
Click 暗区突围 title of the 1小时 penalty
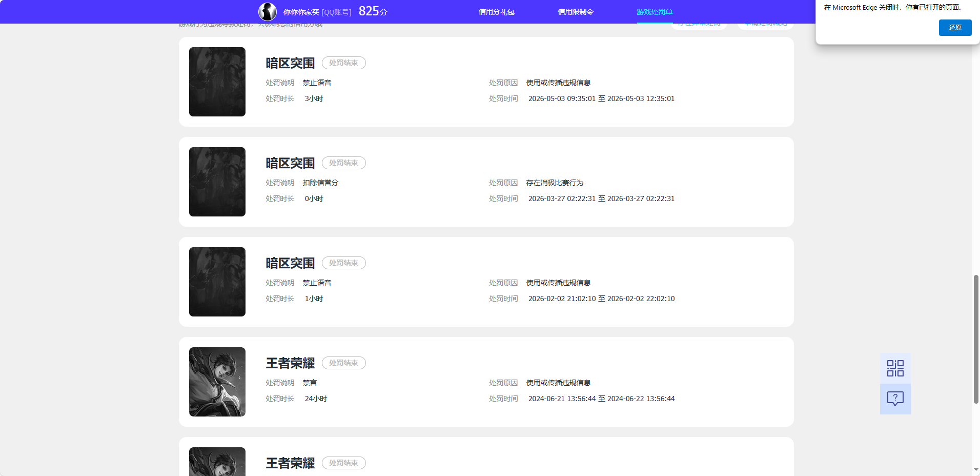pos(290,263)
